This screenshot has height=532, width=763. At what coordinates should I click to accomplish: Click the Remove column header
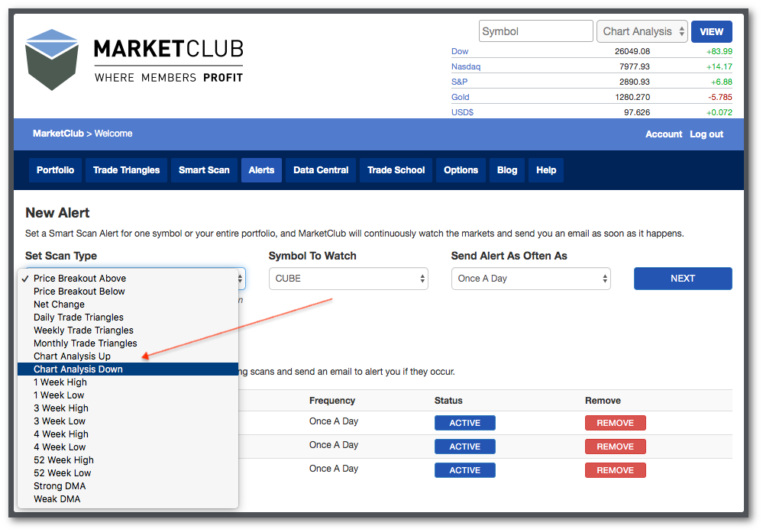[x=603, y=401]
